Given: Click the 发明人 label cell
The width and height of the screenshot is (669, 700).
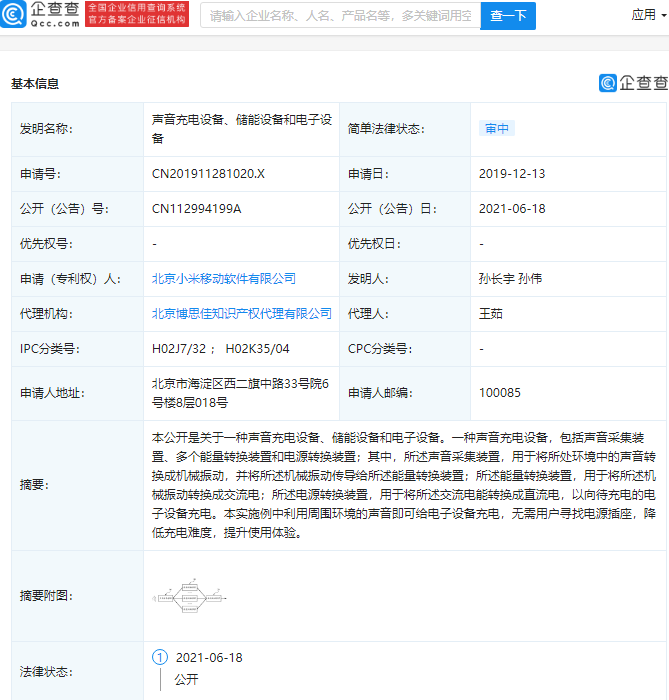Looking at the screenshot, I should (x=405, y=279).
